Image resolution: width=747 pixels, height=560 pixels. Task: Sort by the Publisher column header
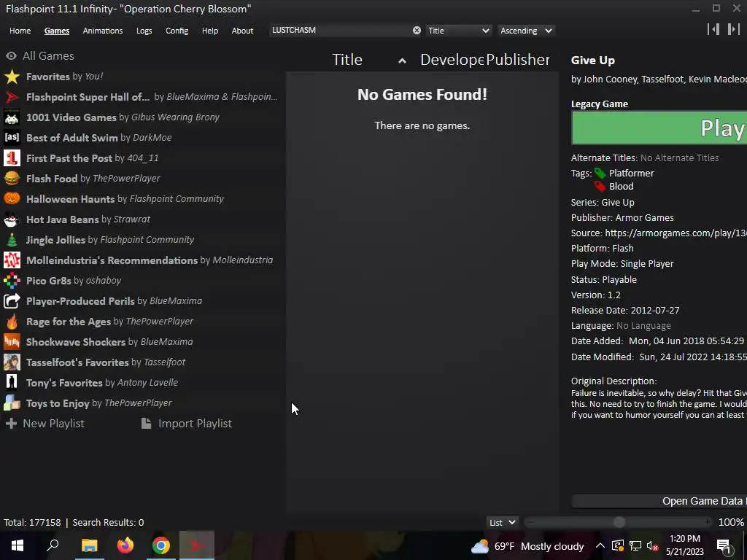coord(518,60)
